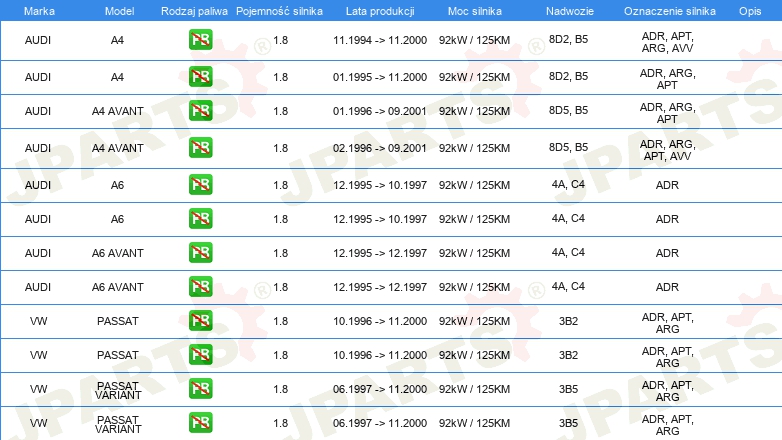Click engine capacity 1.8 in the 01.1995 row
The image size is (782, 440).
click(x=281, y=77)
